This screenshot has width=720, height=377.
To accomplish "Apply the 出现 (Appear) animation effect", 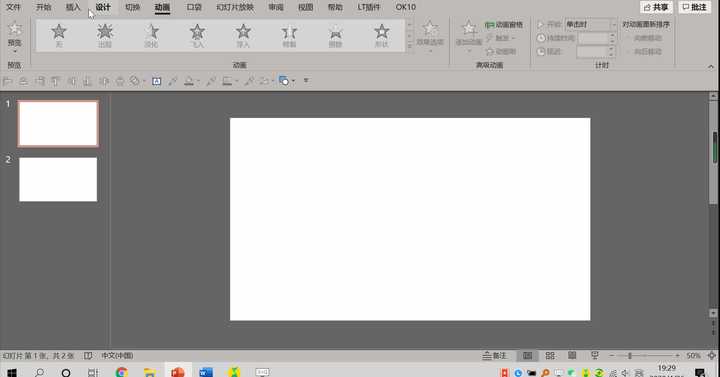I will pos(105,35).
